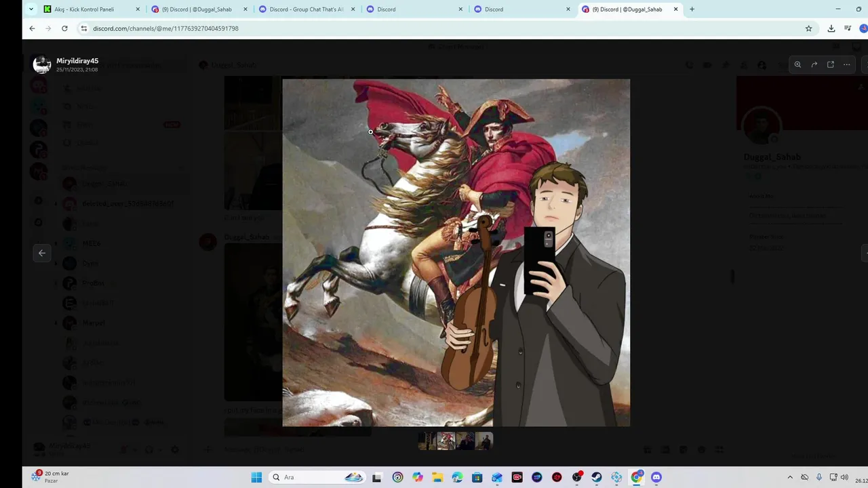This screenshot has height=488, width=868.
Task: Zoom into the image with the magnifier icon
Action: (x=797, y=64)
